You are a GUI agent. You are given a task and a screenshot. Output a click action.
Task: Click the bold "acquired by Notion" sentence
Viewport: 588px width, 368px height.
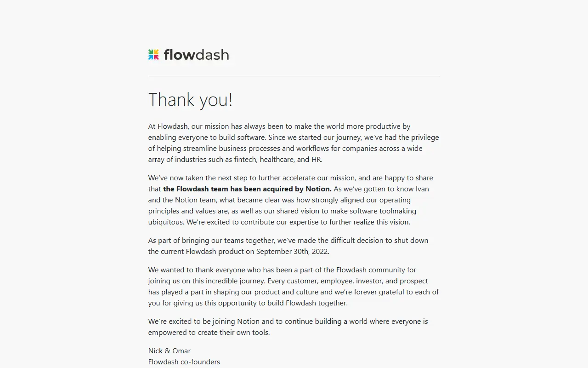[x=247, y=189]
